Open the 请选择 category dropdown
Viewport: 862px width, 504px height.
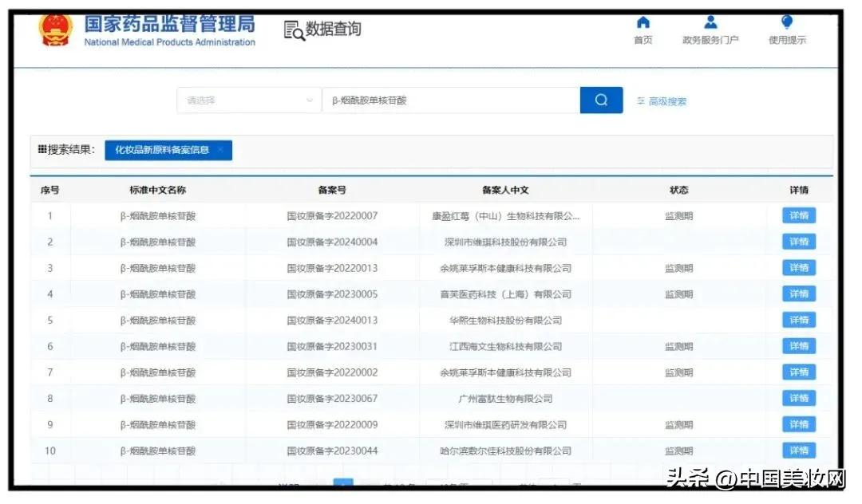point(248,100)
